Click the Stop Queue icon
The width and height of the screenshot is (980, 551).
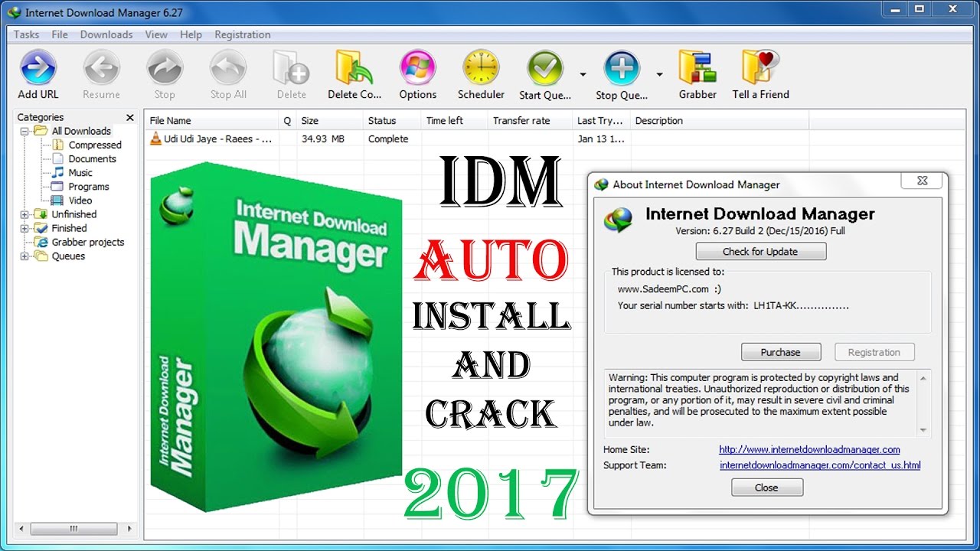pyautogui.click(x=622, y=69)
